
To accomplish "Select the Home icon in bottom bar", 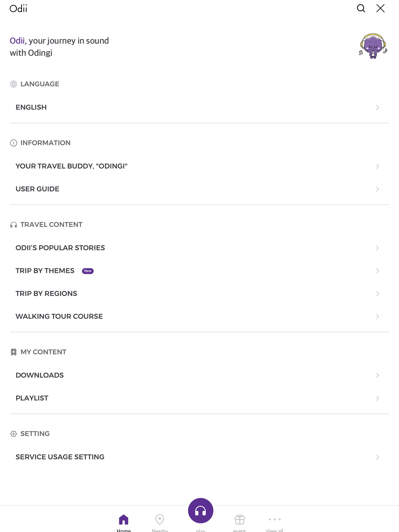I will click(124, 519).
